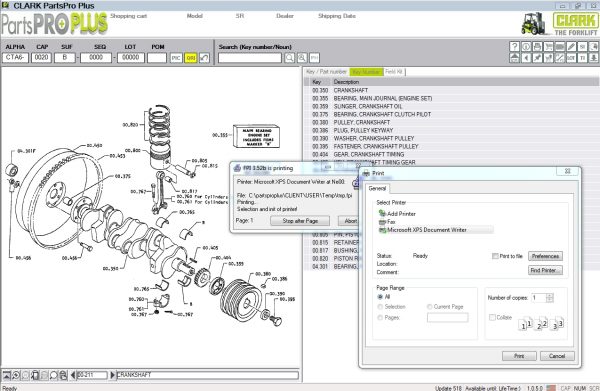
Task: Select the Pages radio button
Action: 380,318
